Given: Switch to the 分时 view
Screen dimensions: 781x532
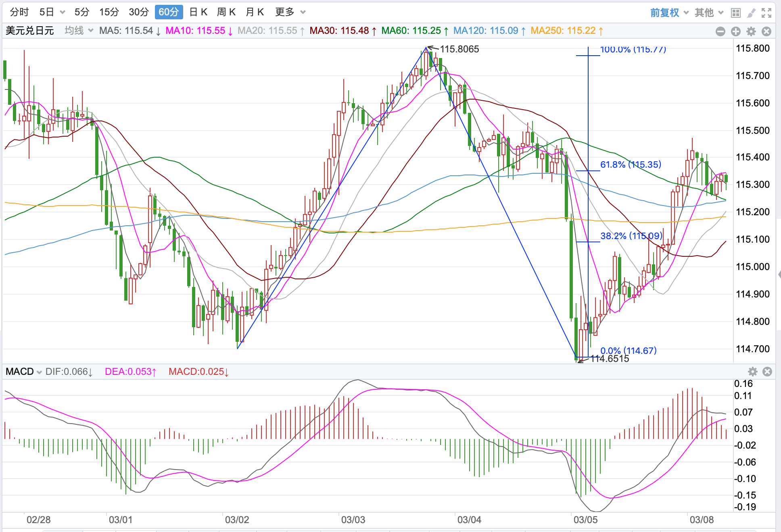Looking at the screenshot, I should 19,12.
